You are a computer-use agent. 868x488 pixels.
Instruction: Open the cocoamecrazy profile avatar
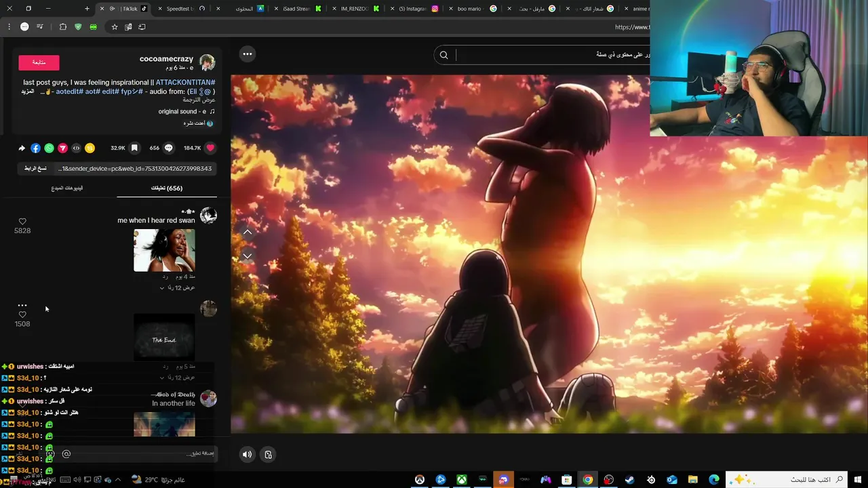pos(208,62)
